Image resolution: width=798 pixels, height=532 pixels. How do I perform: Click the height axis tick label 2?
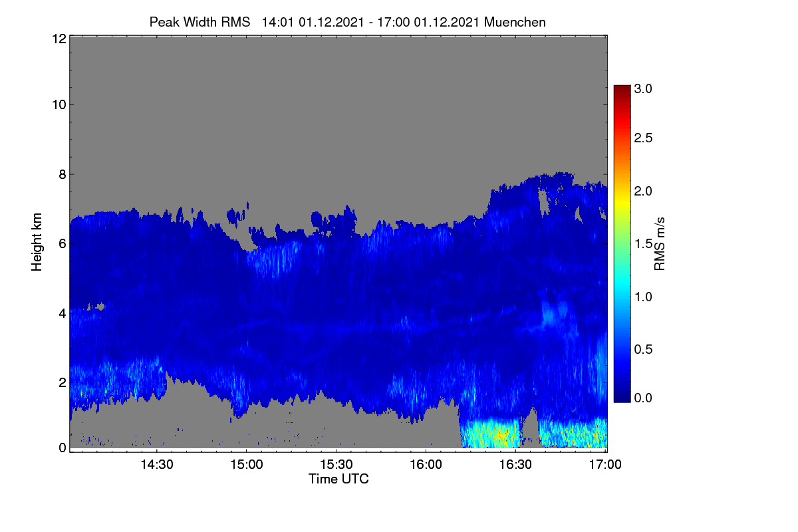click(61, 382)
